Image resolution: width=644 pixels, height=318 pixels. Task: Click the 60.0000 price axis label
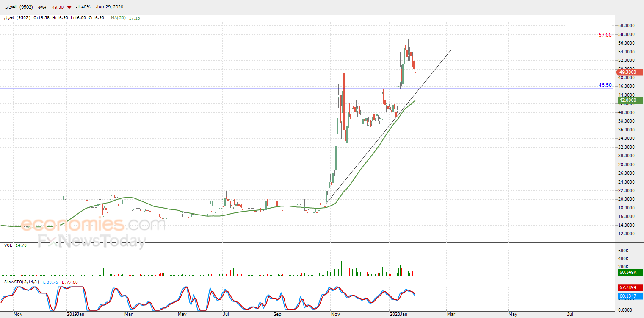pos(626,25)
